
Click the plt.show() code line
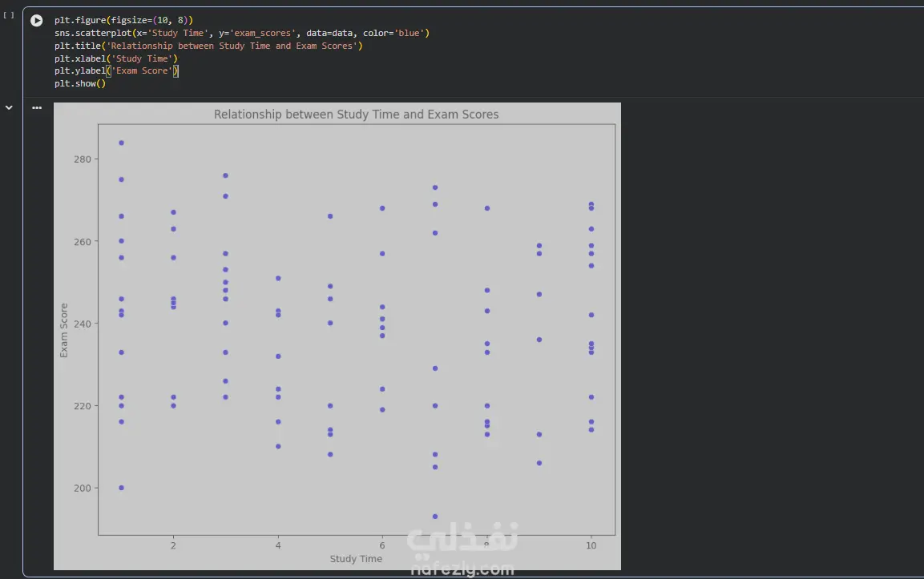80,83
